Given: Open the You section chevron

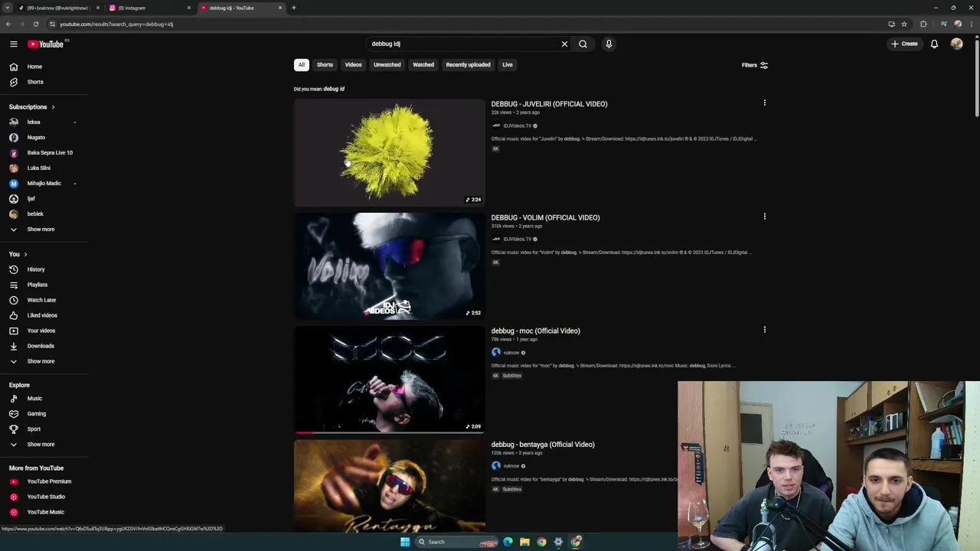Looking at the screenshot, I should (25, 254).
